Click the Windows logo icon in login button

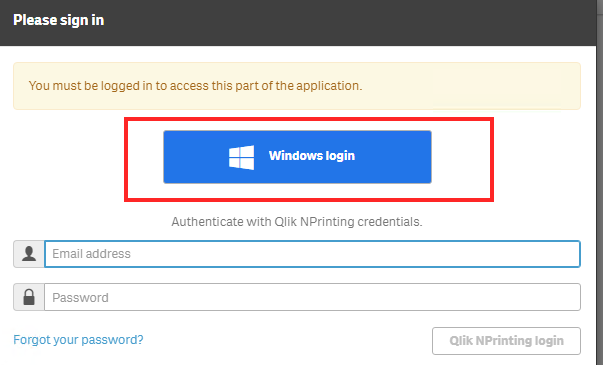pyautogui.click(x=242, y=157)
